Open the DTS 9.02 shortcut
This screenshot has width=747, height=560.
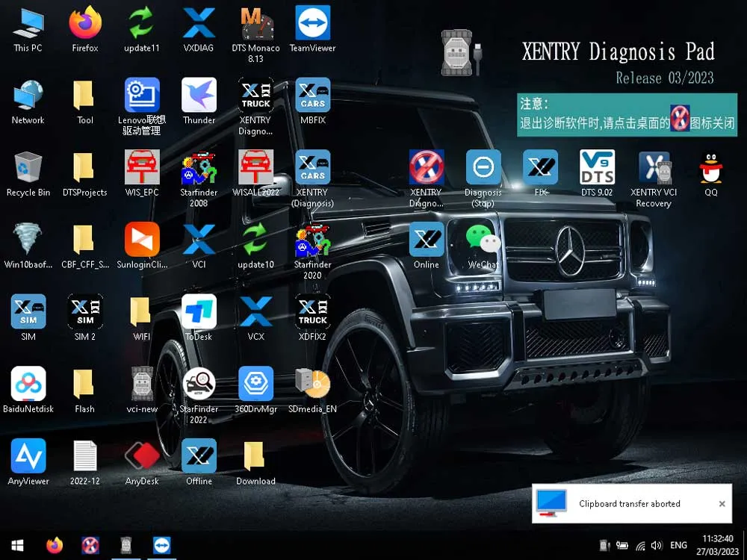point(597,173)
